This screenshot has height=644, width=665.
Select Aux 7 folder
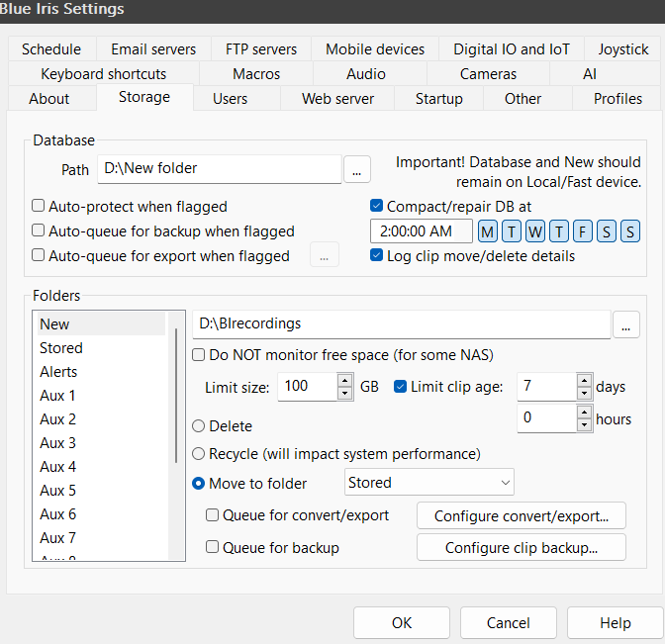[x=101, y=537]
